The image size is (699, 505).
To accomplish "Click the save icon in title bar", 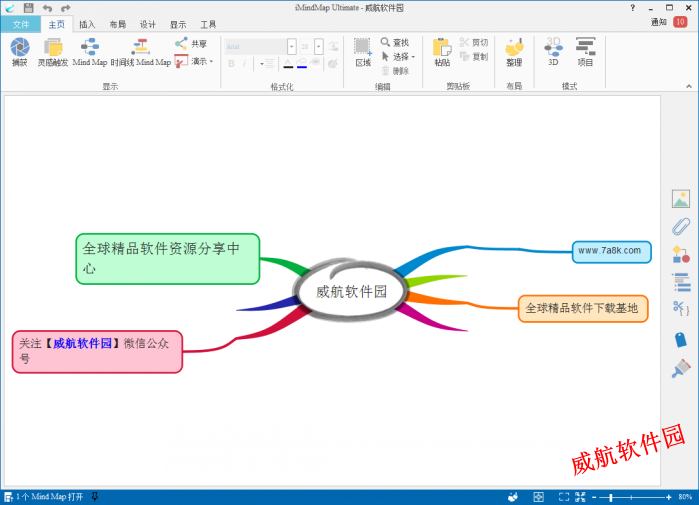I will click(x=29, y=8).
